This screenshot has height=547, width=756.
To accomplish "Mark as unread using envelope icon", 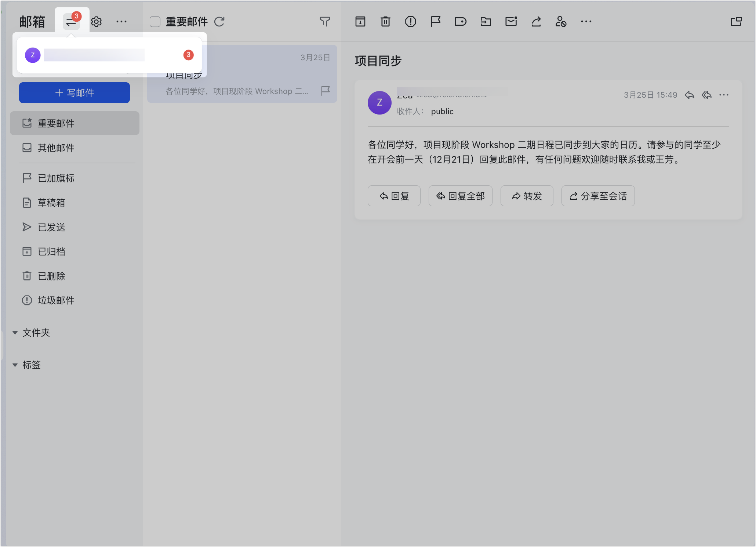I will (x=511, y=22).
